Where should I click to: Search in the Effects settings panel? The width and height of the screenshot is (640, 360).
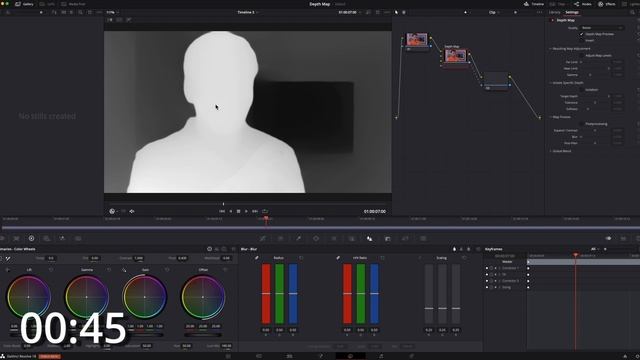click(x=632, y=12)
